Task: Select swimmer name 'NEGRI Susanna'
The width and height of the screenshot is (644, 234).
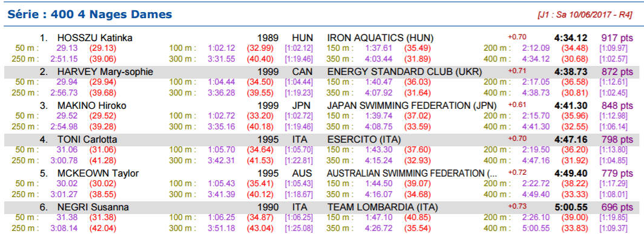Action: [93, 207]
